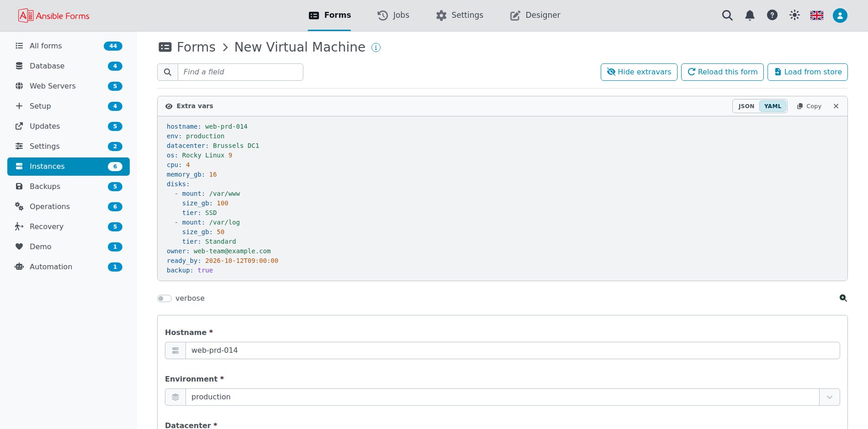Viewport: 868px width, 429px height.
Task: Open the Setup category
Action: tap(69, 106)
